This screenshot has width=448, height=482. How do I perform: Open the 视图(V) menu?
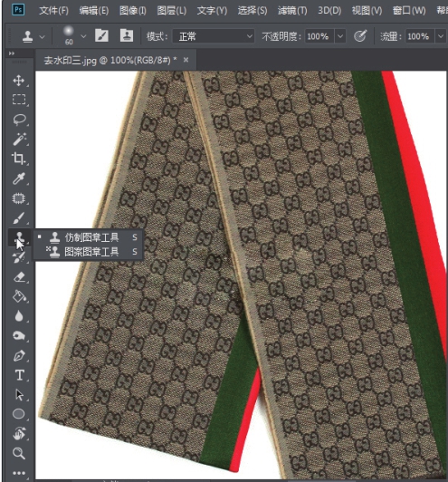pos(367,11)
